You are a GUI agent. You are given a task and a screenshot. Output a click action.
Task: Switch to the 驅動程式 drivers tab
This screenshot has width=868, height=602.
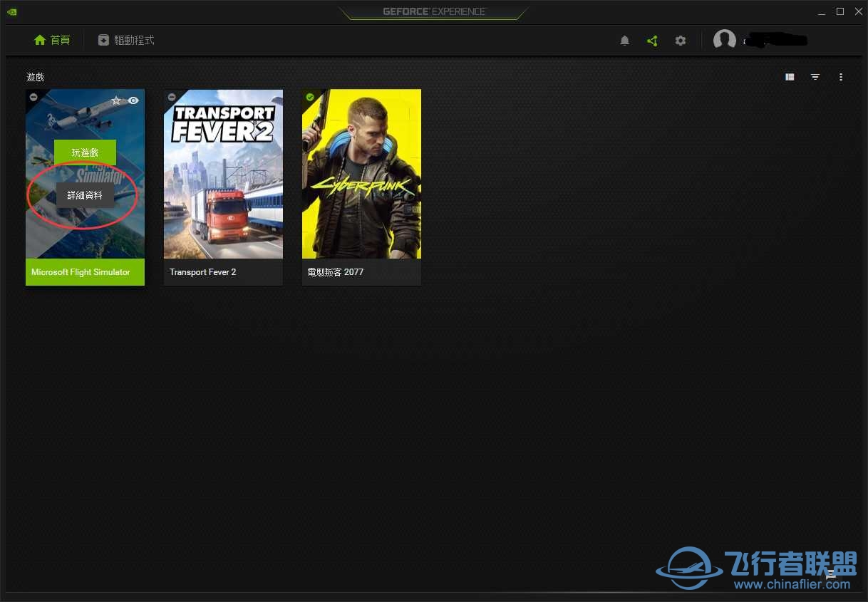126,41
